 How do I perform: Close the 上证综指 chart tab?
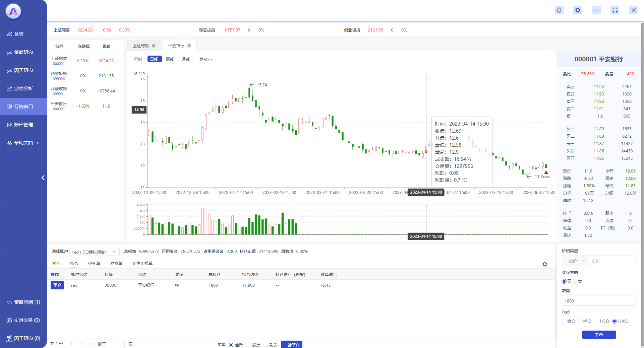[x=154, y=46]
